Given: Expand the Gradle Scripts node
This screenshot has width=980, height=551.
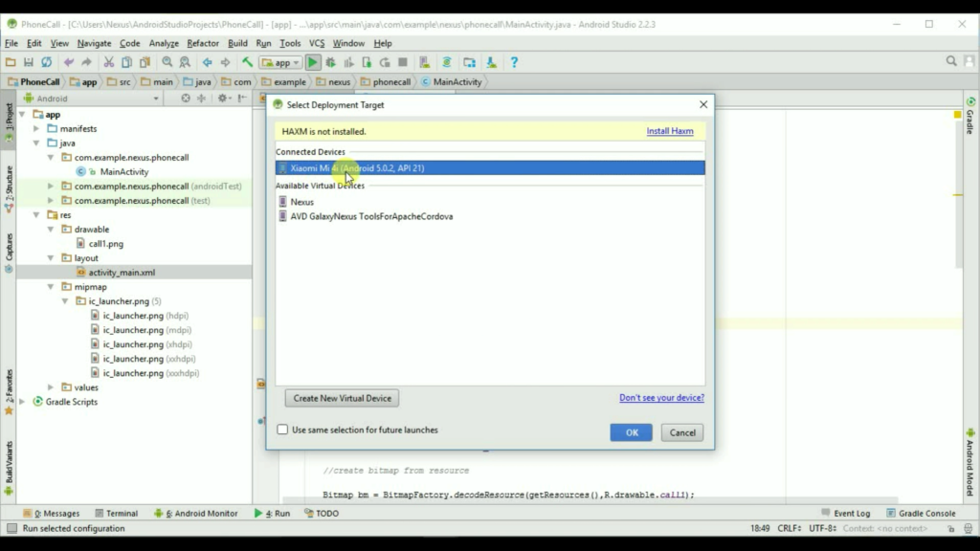Looking at the screenshot, I should tap(23, 402).
